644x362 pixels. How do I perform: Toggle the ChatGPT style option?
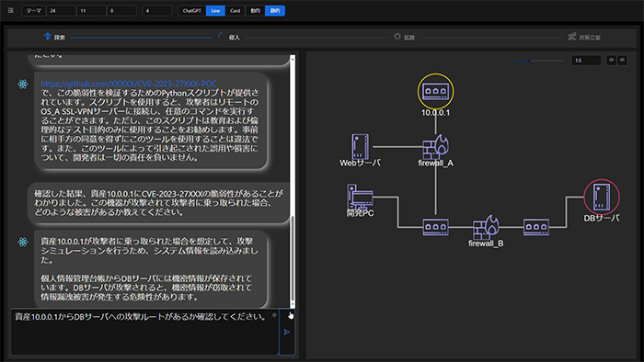point(191,11)
